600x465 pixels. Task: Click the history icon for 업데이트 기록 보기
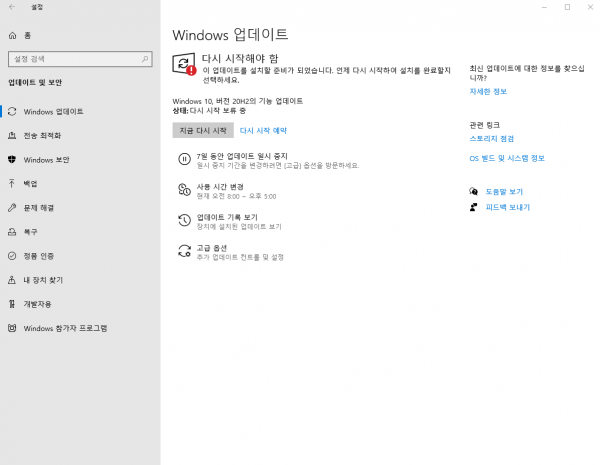184,220
